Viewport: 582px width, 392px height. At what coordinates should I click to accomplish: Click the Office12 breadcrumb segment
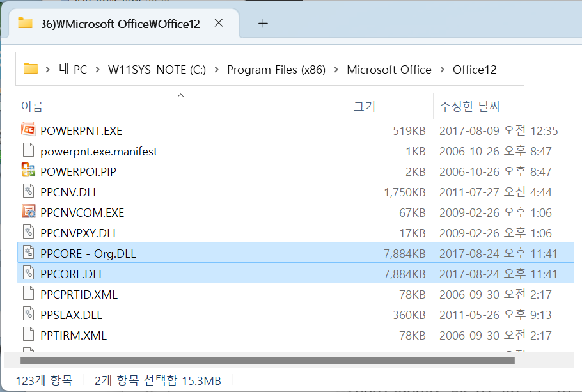tap(475, 70)
